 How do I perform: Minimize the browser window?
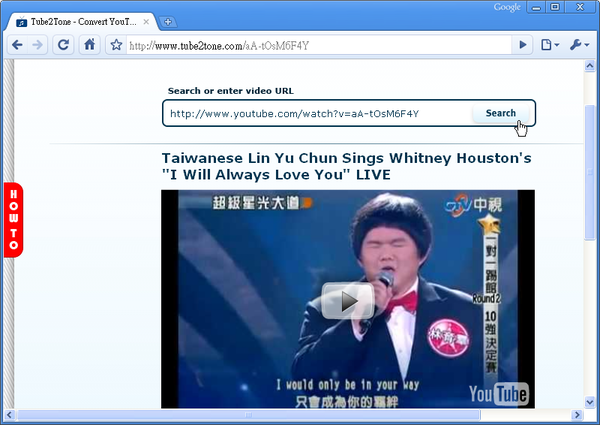[536, 7]
